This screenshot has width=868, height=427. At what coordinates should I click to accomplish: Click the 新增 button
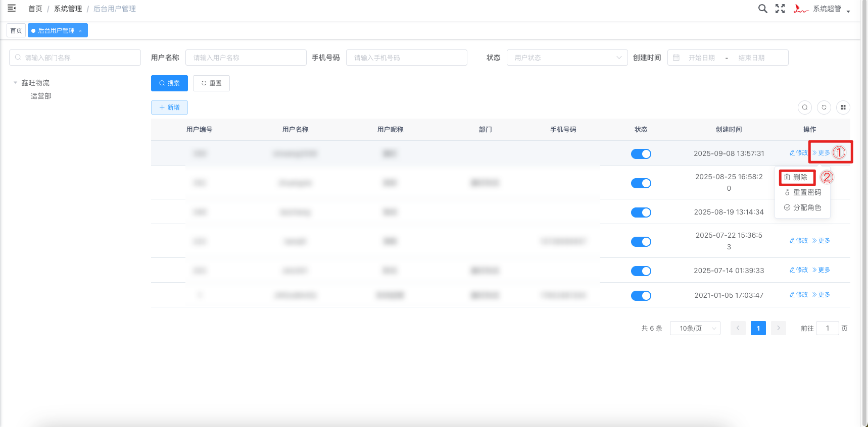tap(169, 108)
